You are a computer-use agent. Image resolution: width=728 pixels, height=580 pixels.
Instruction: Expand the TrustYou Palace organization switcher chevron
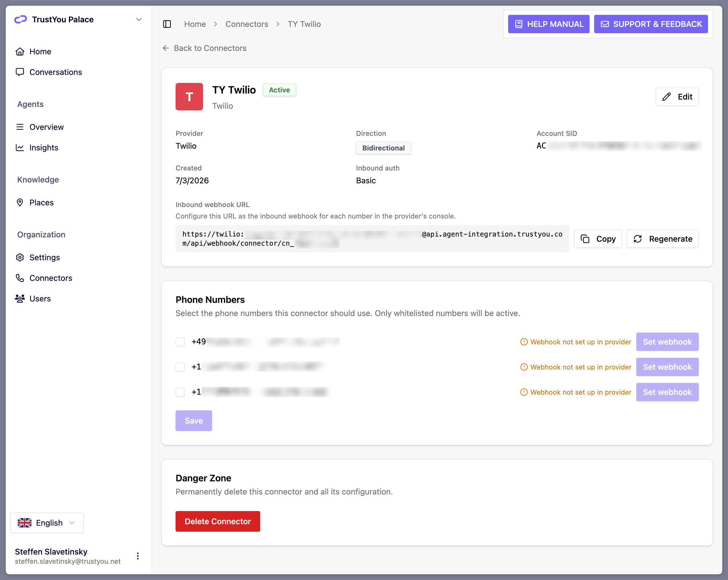pyautogui.click(x=139, y=19)
